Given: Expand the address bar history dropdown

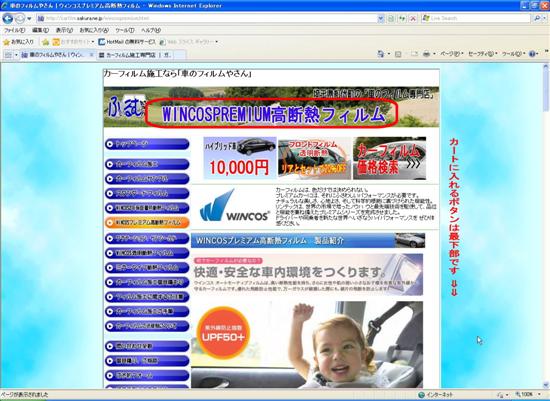Looking at the screenshot, I should tap(381, 18).
